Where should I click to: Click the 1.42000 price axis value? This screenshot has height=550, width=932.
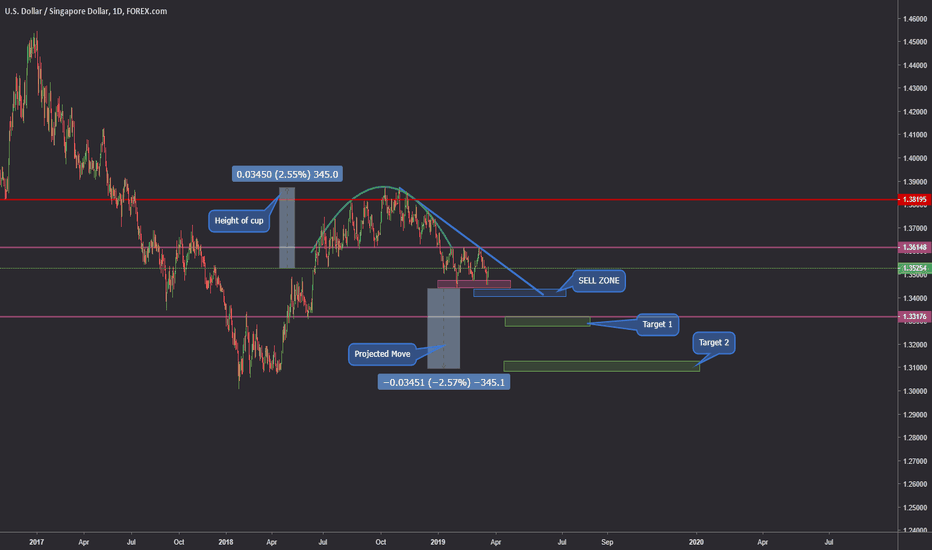(x=915, y=112)
